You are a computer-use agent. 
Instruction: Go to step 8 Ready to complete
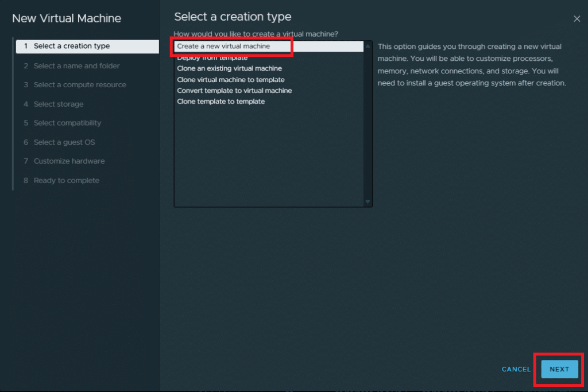pos(67,180)
